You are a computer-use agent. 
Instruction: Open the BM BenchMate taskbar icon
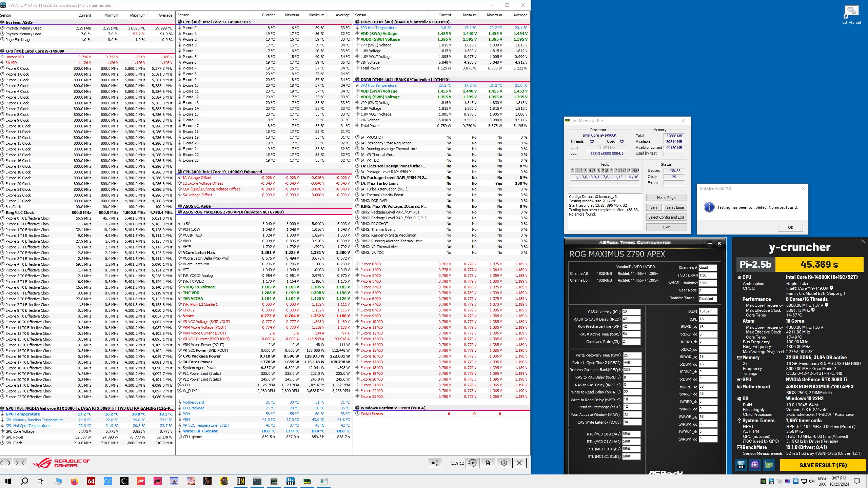tap(241, 481)
